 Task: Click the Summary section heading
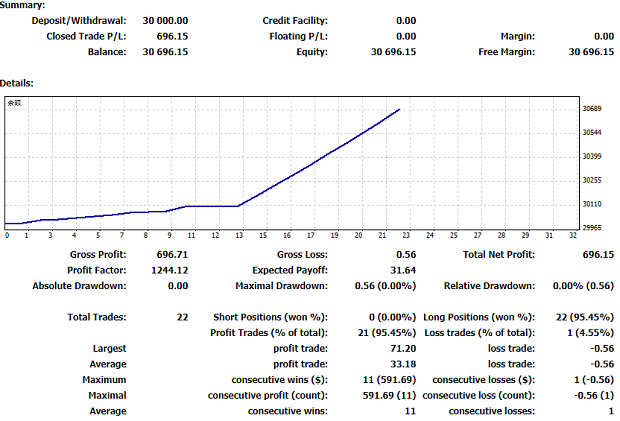click(x=24, y=6)
